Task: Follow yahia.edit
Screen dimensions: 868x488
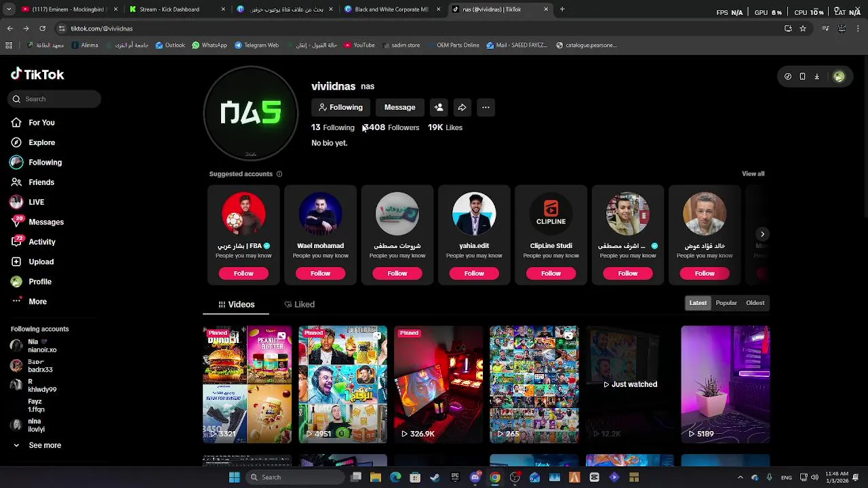Action: coord(474,273)
